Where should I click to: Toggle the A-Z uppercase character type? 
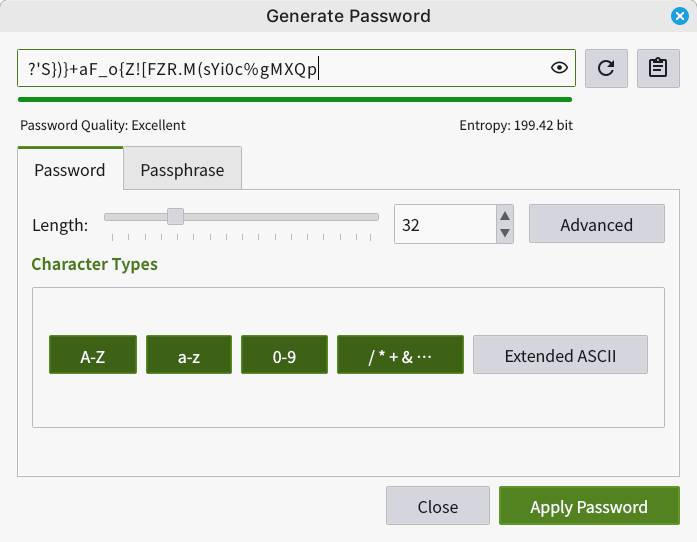93,355
